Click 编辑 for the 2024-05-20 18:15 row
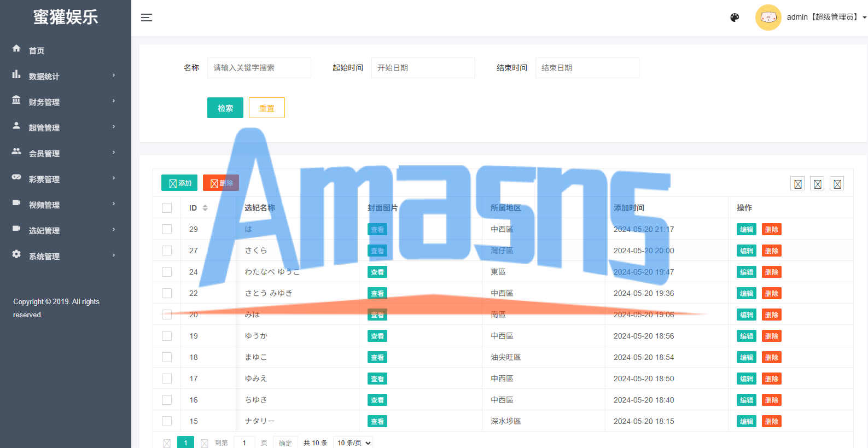The width and height of the screenshot is (868, 448). click(x=747, y=421)
